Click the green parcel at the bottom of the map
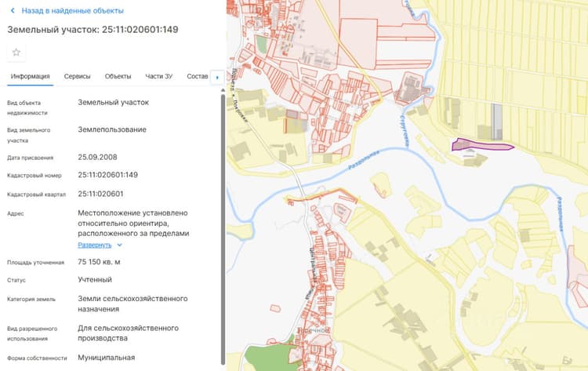The image size is (588, 371). pos(268,358)
